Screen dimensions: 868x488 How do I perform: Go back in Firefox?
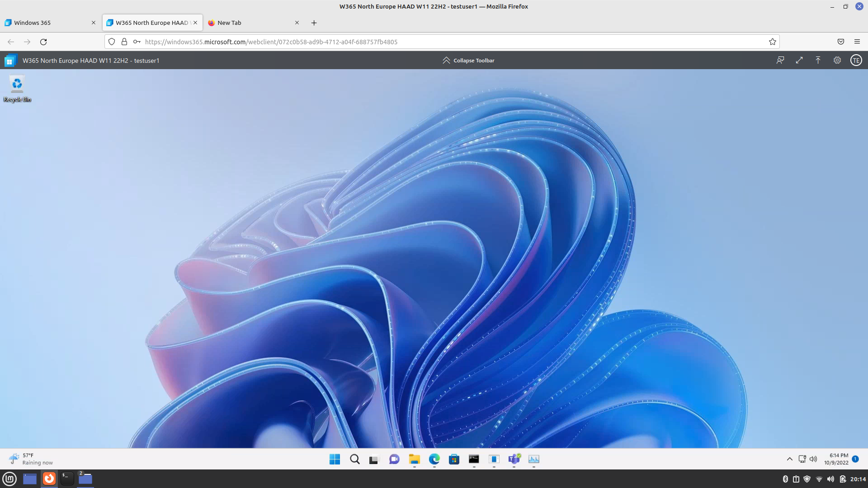(11, 42)
